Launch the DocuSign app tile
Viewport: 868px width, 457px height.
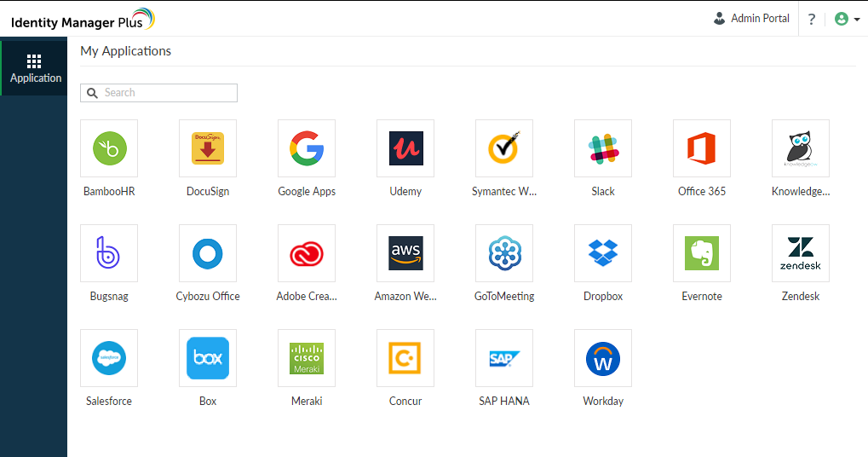(x=208, y=148)
